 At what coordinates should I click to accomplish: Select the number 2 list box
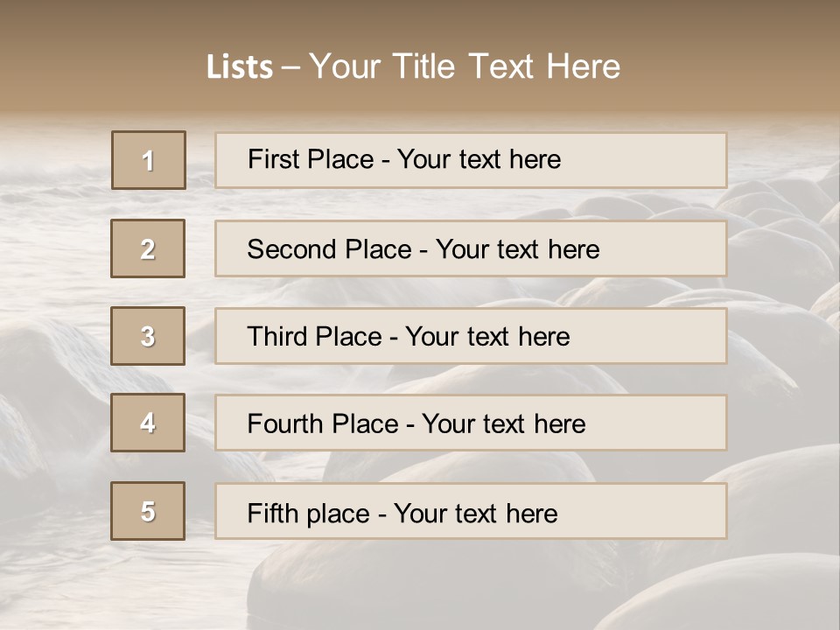click(x=149, y=248)
